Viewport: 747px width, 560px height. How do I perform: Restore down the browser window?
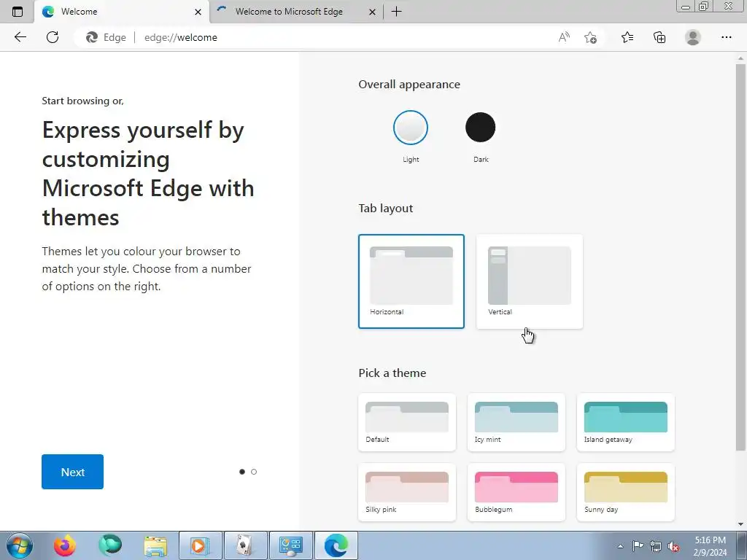tap(704, 6)
